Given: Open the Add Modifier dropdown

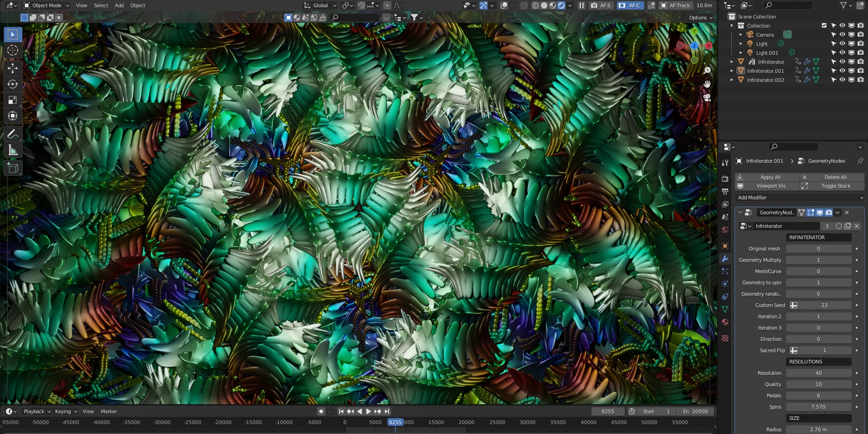Looking at the screenshot, I should coord(800,198).
